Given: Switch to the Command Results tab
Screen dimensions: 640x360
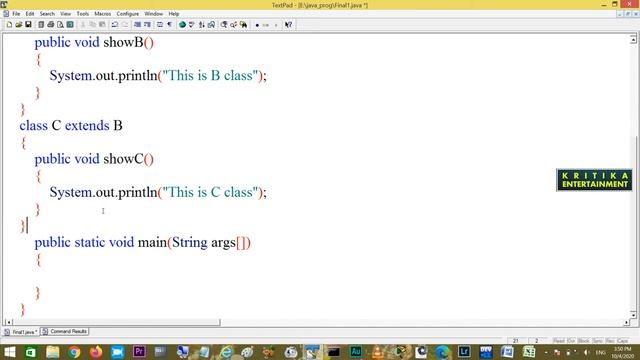Looking at the screenshot, I should [64, 331].
